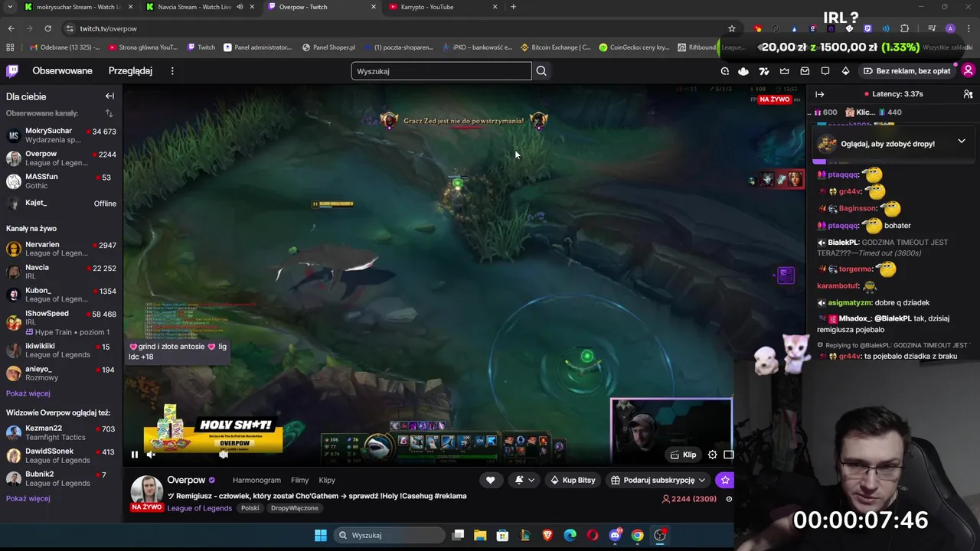This screenshot has width=980, height=551.
Task: Open Brave browser from taskbar
Action: [547, 535]
